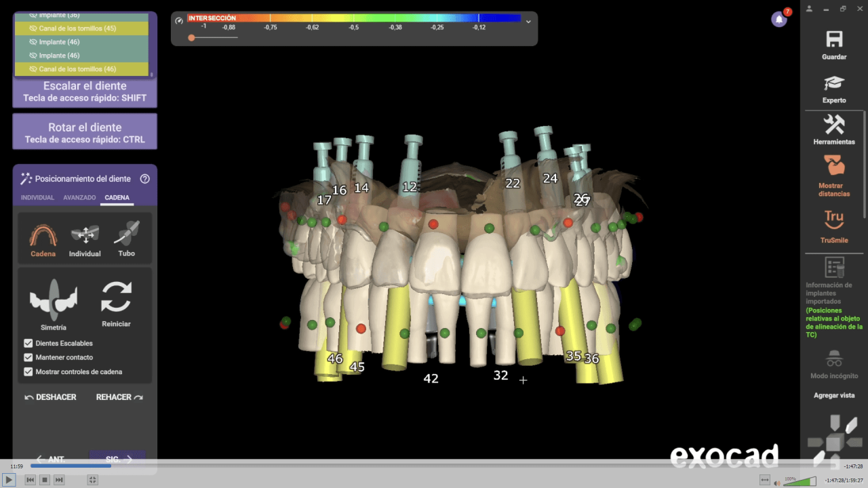Launch TruSmile rendering

[834, 227]
